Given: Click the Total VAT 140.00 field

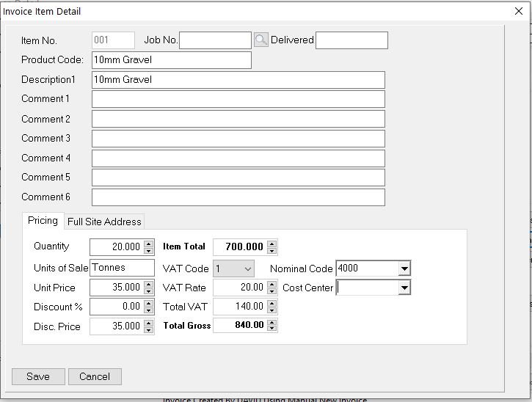Looking at the screenshot, I should coord(240,307).
